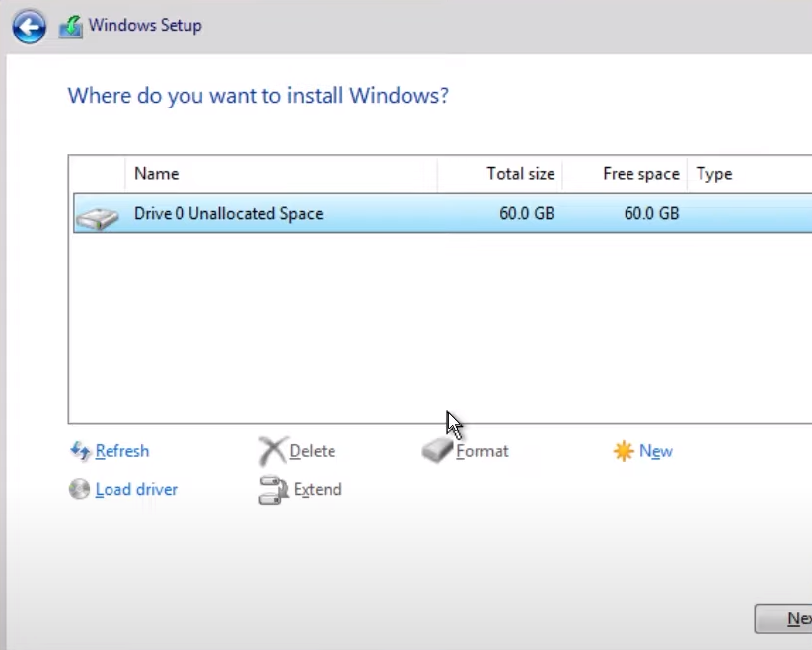Go back using the blue arrow button
The width and height of the screenshot is (812, 650).
(29, 27)
